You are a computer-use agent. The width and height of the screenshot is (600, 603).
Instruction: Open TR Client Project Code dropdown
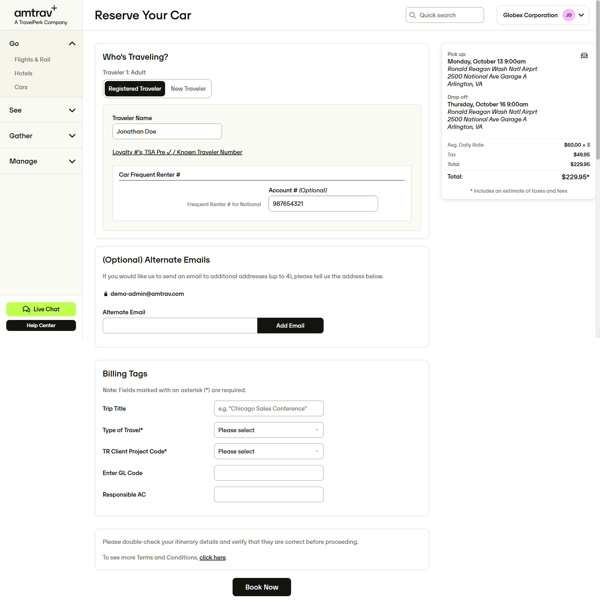point(268,451)
